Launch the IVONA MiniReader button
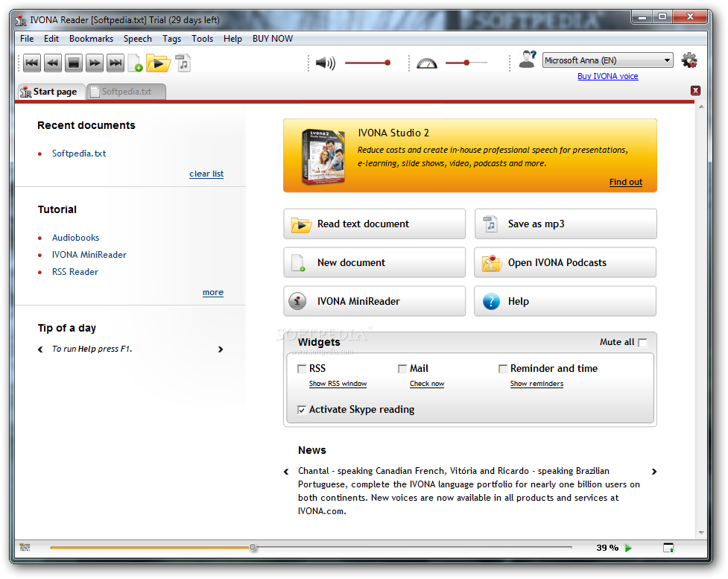Viewport: 728px width, 579px height. tap(374, 301)
